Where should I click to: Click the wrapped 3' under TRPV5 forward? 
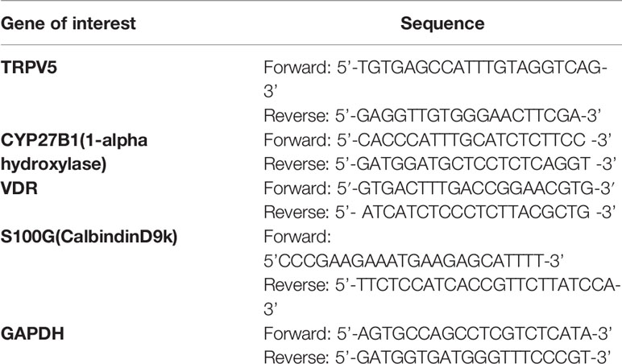270,92
